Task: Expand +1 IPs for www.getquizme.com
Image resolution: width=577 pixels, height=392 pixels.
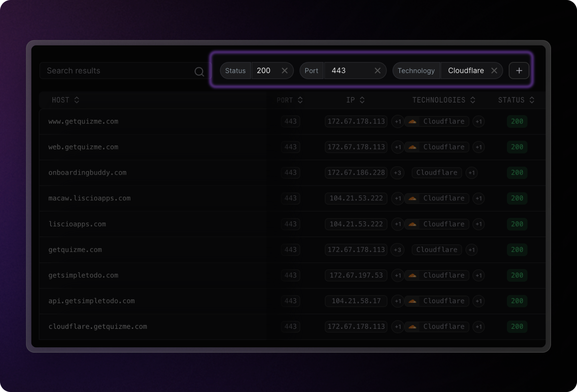Action: (398, 122)
